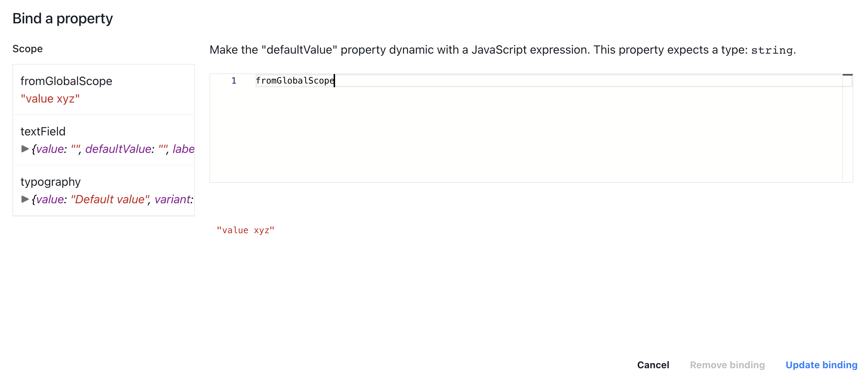Click the editor's vertical scrollbar track
868x381 pixels.
pos(848,128)
